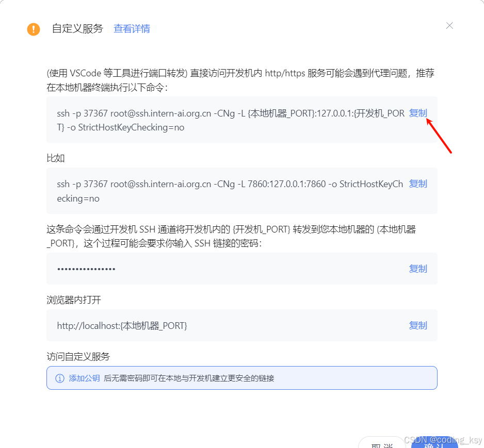Copy the 7860 example SSH command

[418, 184]
